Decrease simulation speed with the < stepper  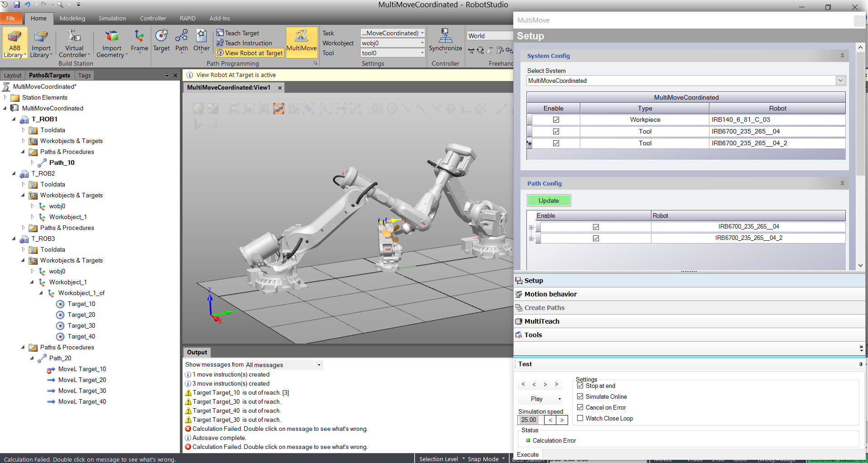coord(550,420)
